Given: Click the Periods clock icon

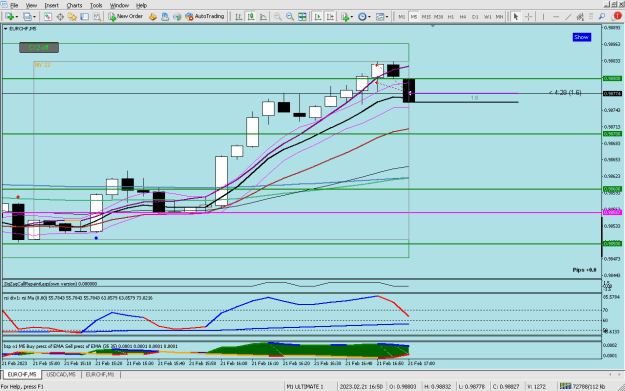Looking at the screenshot, I should [x=362, y=17].
